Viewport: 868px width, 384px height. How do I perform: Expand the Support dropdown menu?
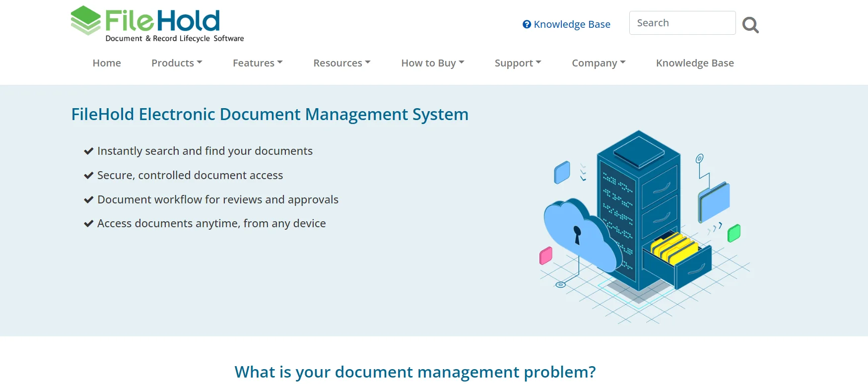click(x=518, y=63)
